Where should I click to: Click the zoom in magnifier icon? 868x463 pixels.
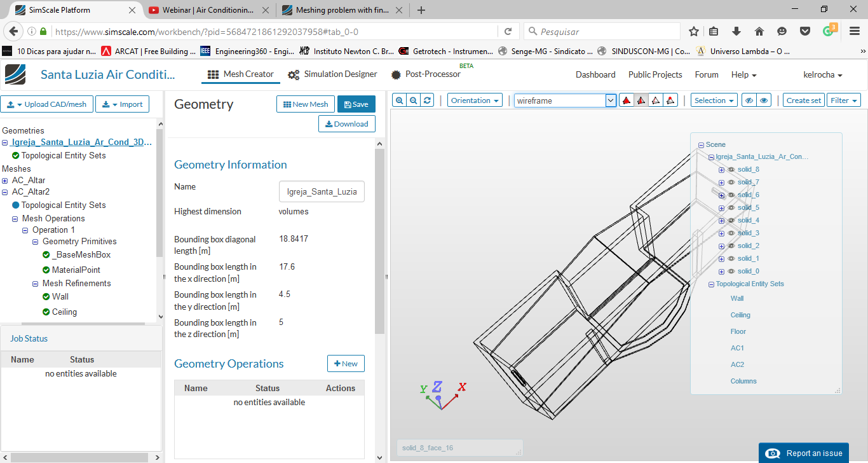pyautogui.click(x=399, y=100)
